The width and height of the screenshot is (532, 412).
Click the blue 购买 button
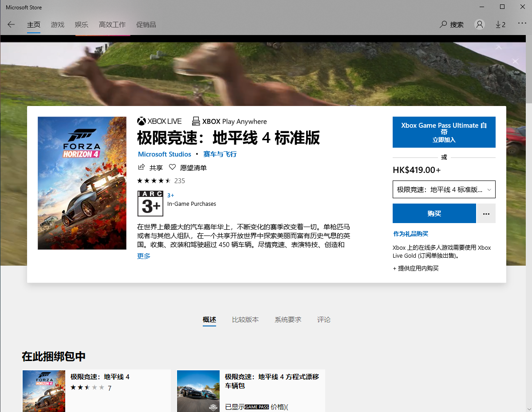(x=434, y=214)
